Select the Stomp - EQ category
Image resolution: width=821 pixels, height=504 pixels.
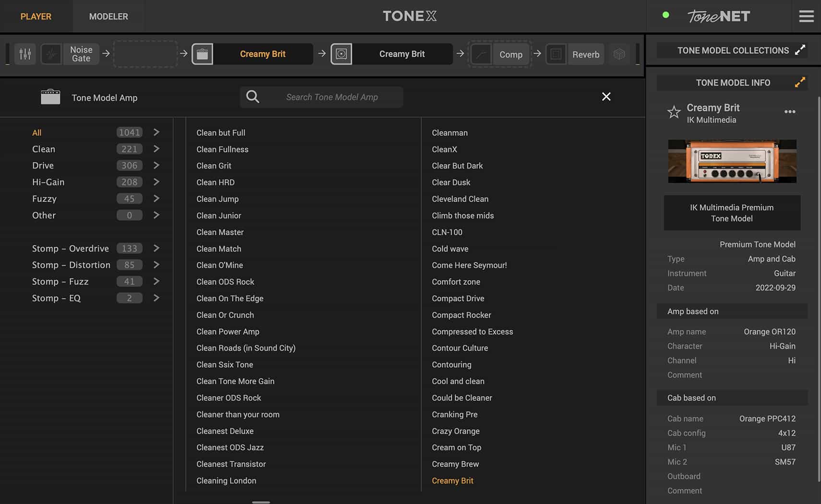(56, 298)
